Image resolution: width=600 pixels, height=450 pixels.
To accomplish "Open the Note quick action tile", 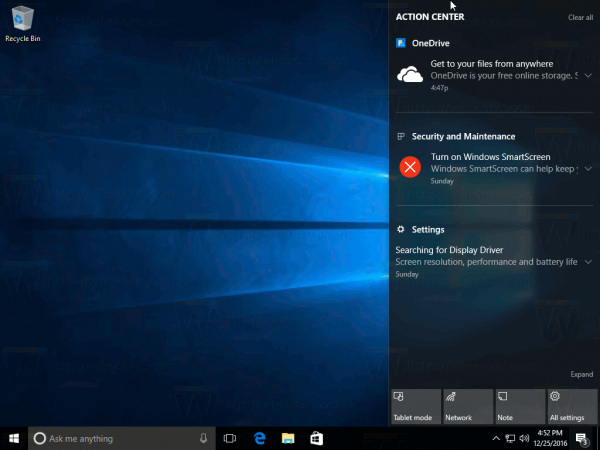I will [x=520, y=406].
